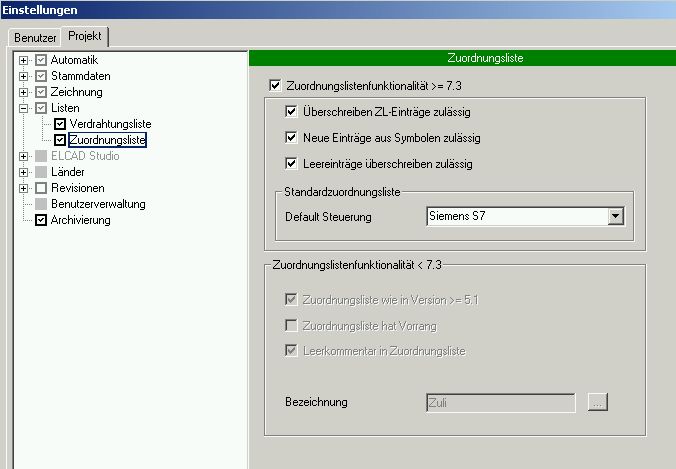This screenshot has width=676, height=469.
Task: Select Zeichnung in the tree
Action: pos(76,92)
